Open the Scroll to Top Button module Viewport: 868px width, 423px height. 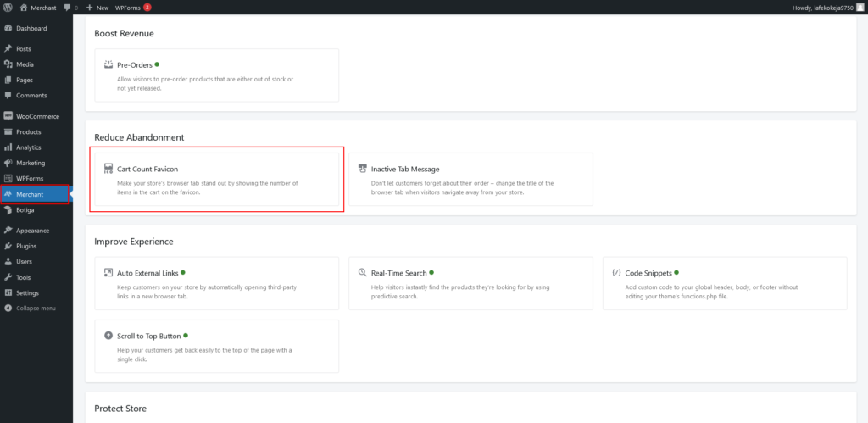216,346
